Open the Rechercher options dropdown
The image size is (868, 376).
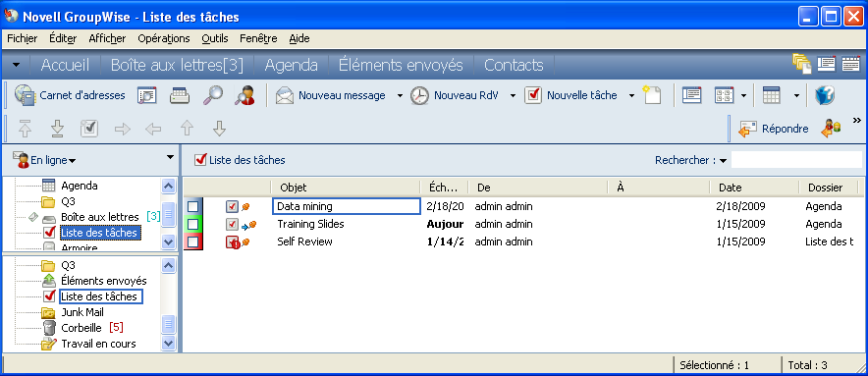724,161
